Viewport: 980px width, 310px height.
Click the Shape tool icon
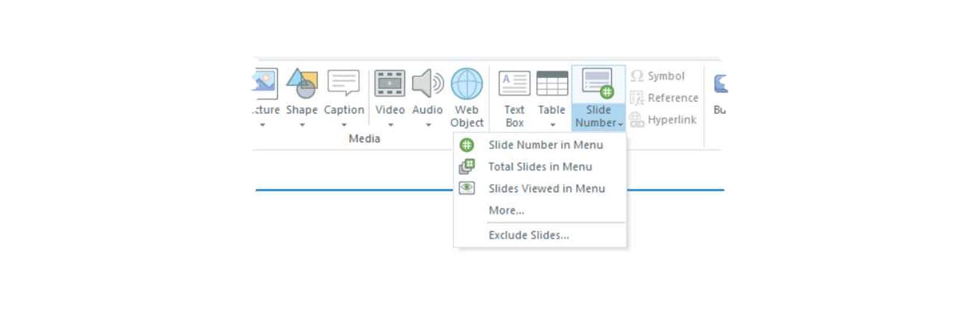[x=302, y=83]
